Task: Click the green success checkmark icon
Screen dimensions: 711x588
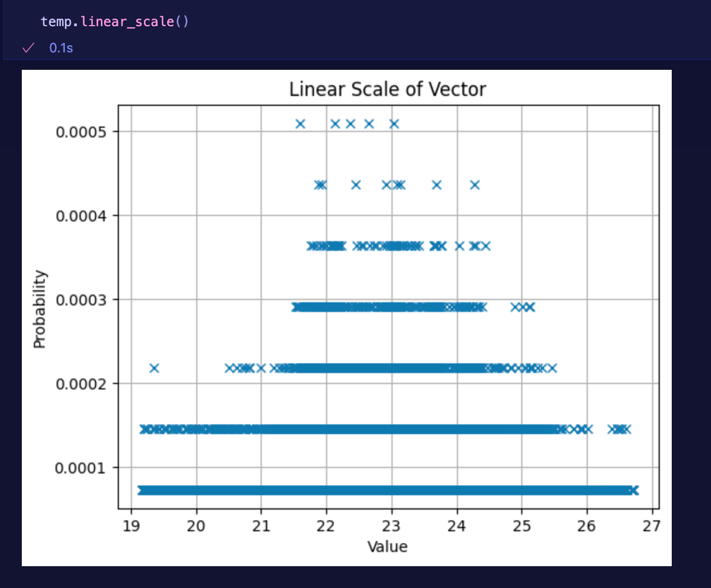Action: [28, 48]
